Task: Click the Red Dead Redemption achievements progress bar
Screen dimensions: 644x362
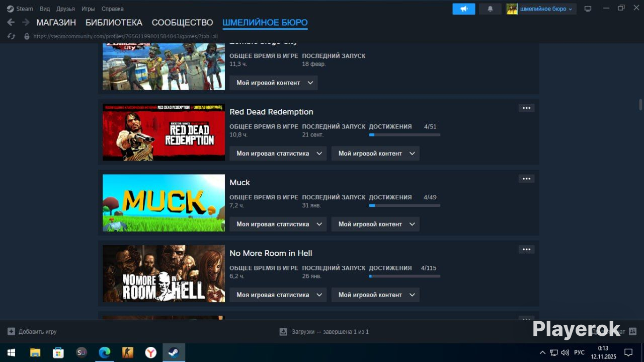Action: pyautogui.click(x=405, y=135)
